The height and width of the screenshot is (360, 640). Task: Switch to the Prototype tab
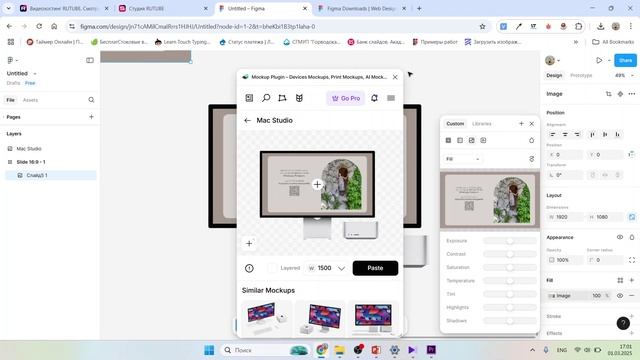coord(581,76)
